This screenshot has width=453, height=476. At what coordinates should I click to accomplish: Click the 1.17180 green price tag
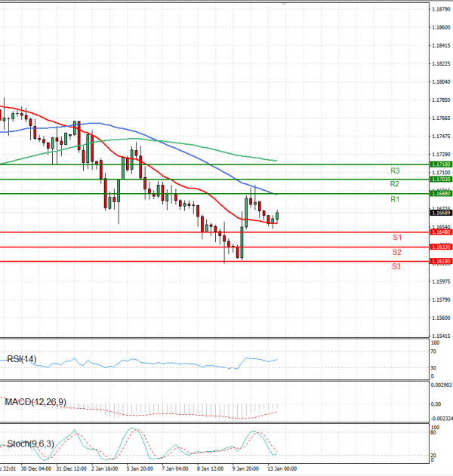pyautogui.click(x=442, y=164)
